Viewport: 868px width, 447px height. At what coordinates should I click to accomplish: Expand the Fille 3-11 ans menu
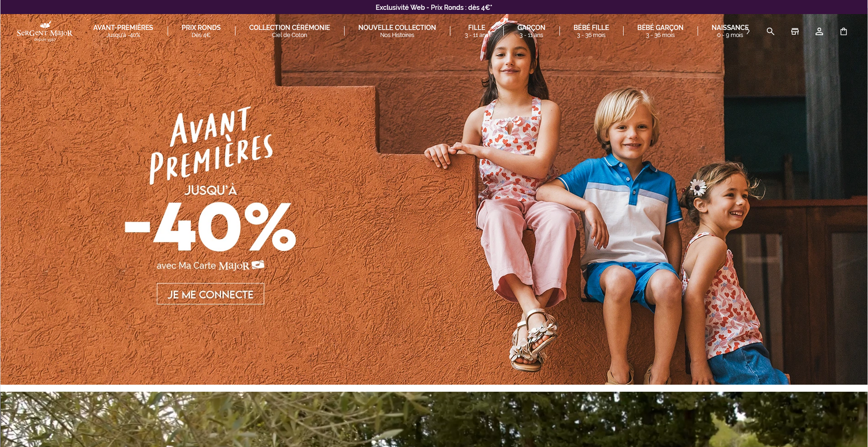pos(477,31)
